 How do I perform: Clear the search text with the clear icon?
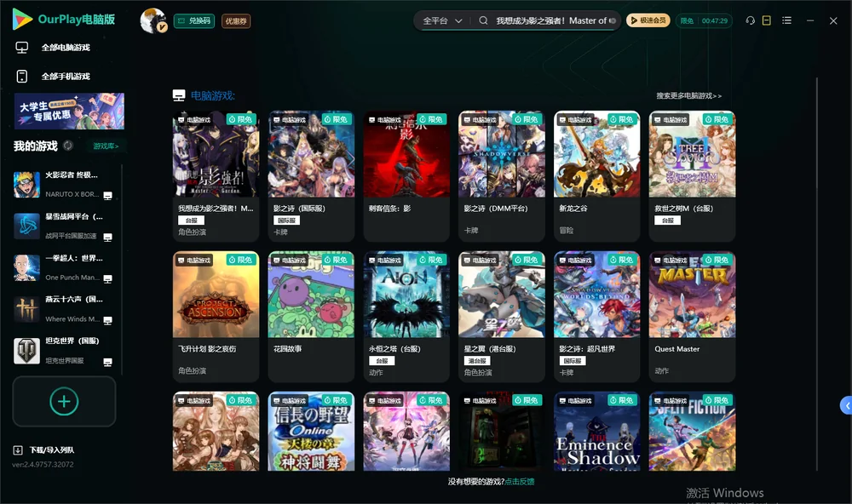pos(613,20)
